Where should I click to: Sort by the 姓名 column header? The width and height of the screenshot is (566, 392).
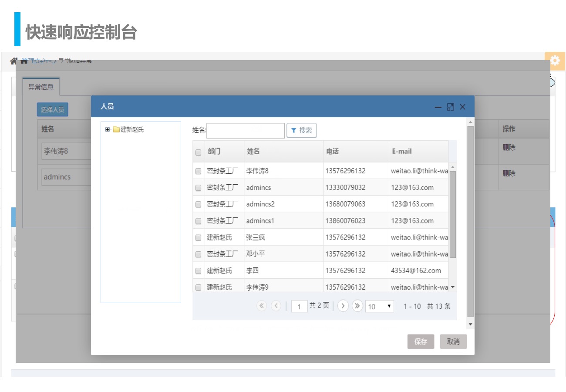(x=253, y=151)
